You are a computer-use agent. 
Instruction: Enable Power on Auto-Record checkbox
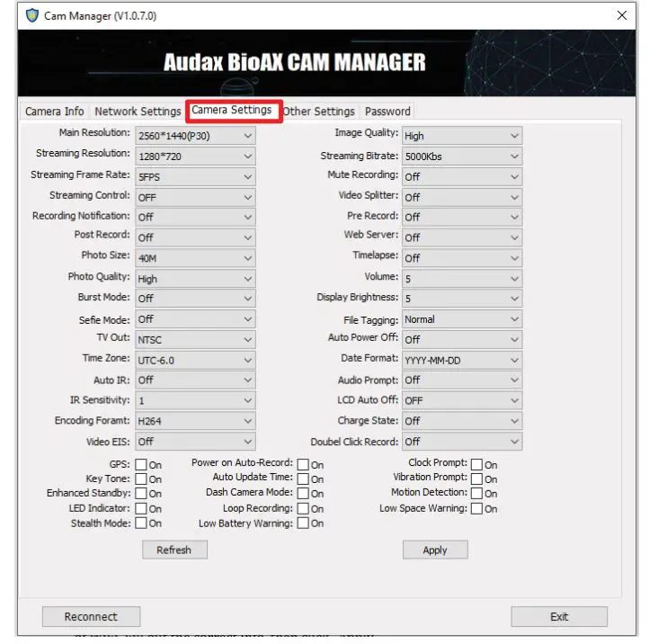coord(303,464)
